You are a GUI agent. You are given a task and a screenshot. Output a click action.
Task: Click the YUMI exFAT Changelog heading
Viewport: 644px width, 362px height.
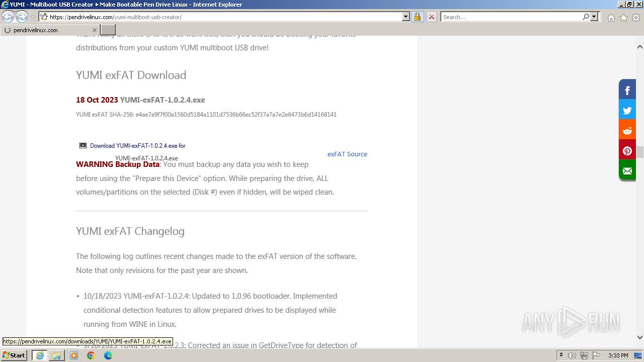point(130,231)
